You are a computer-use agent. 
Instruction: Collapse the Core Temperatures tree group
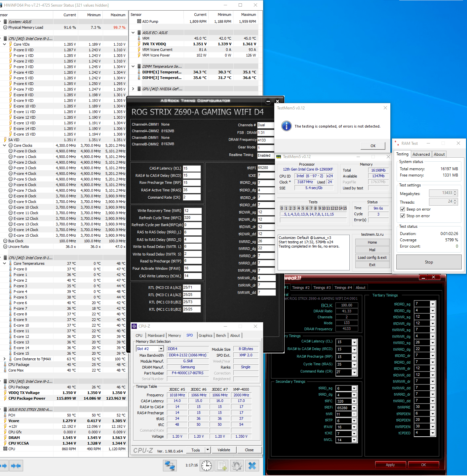[5, 263]
